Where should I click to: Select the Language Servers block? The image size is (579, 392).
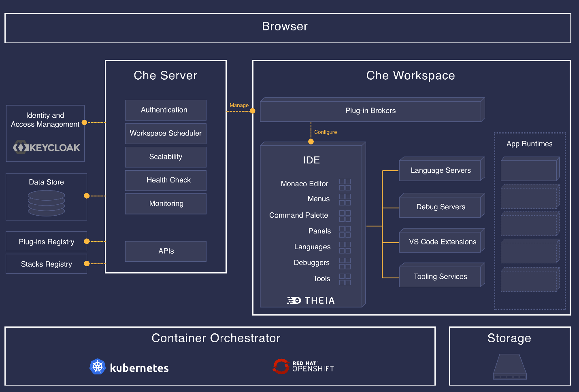[440, 170]
